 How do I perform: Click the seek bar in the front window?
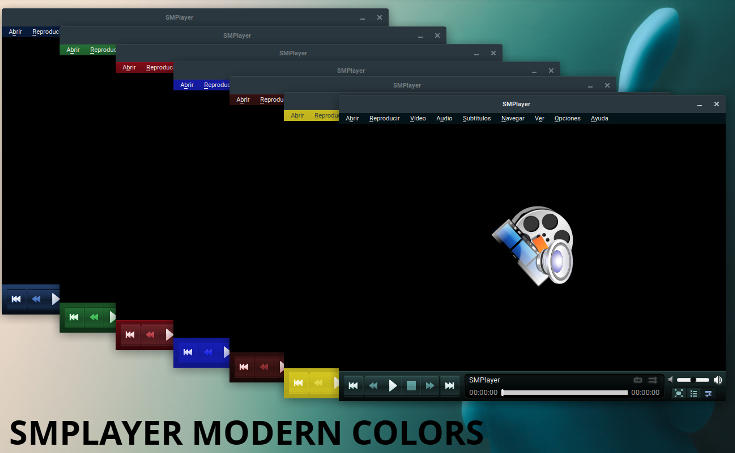[564, 393]
